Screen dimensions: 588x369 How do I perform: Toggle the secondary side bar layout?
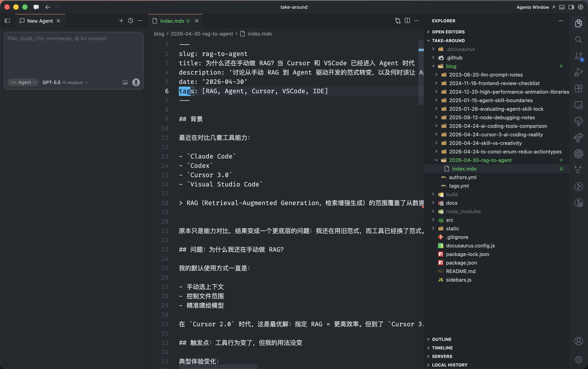[571, 7]
